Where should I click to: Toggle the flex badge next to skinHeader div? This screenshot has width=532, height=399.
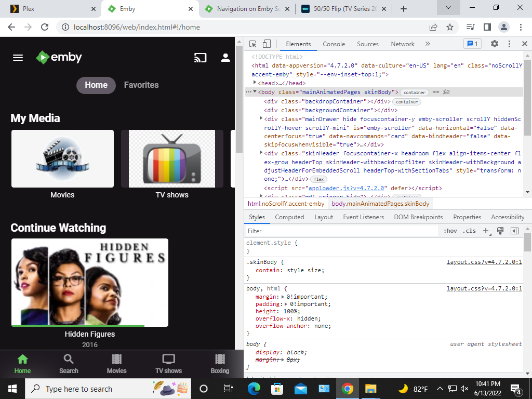pos(317,179)
